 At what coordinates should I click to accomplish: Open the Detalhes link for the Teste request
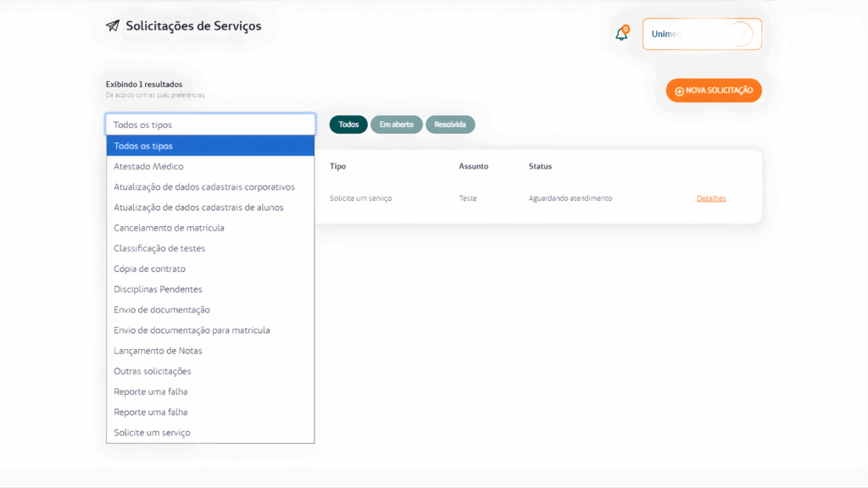[711, 198]
